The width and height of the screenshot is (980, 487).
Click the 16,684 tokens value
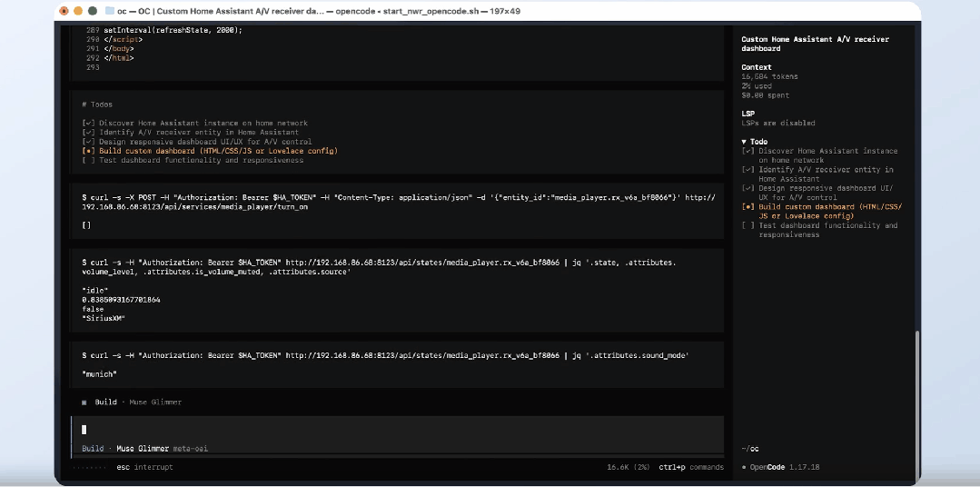coord(769,77)
